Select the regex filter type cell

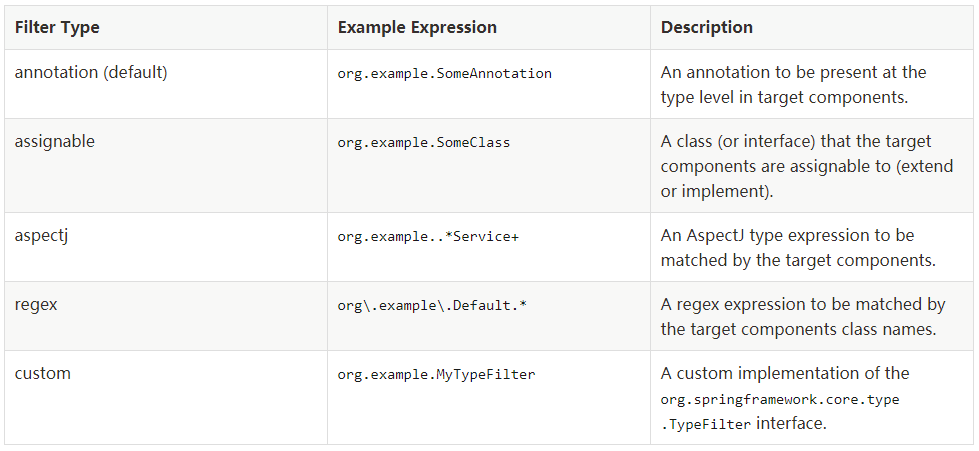tap(36, 305)
